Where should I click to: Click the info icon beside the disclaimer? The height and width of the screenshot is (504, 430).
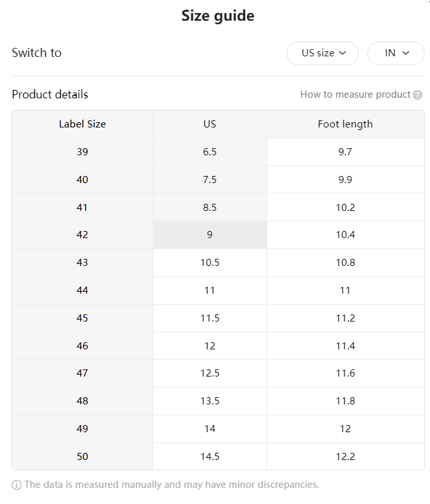pyautogui.click(x=16, y=485)
